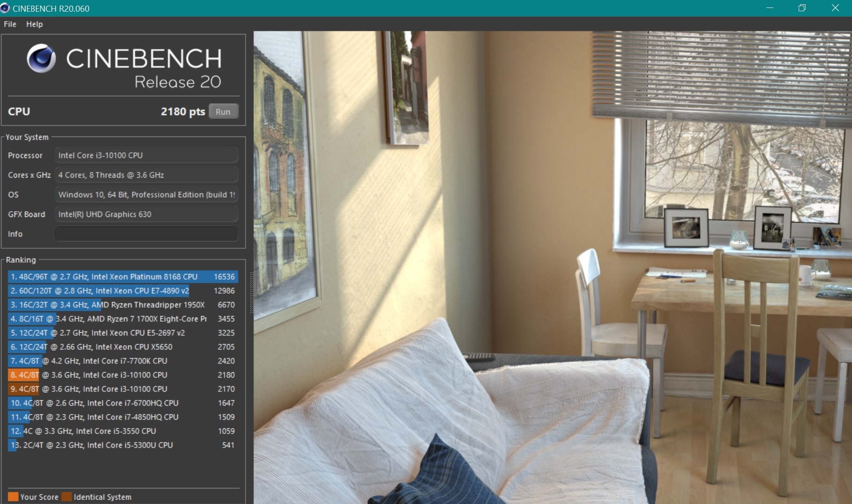Select the Ryzen Threadripper 1950X ranking entry
Viewport: 852px width, 504px height.
click(123, 305)
